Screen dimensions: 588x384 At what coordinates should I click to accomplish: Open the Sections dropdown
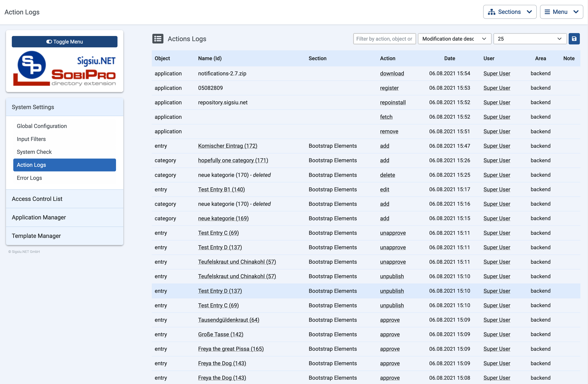click(x=510, y=12)
